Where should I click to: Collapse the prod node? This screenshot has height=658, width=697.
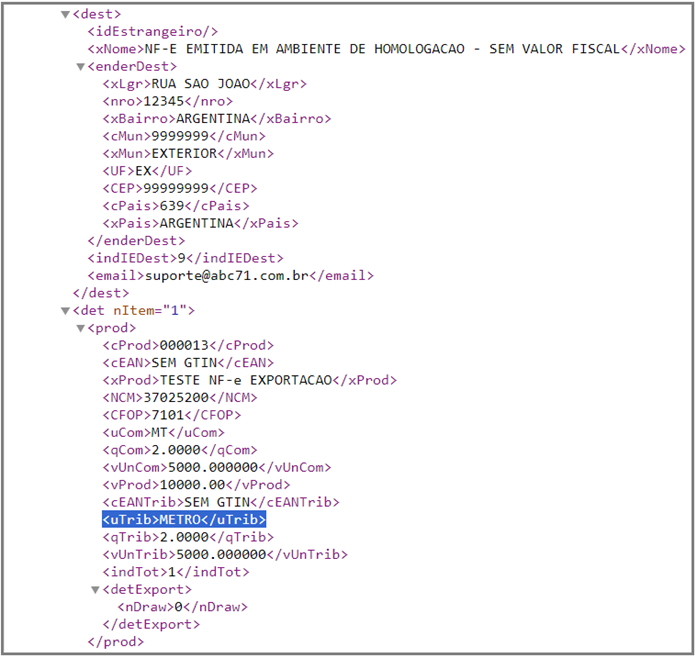pos(80,329)
